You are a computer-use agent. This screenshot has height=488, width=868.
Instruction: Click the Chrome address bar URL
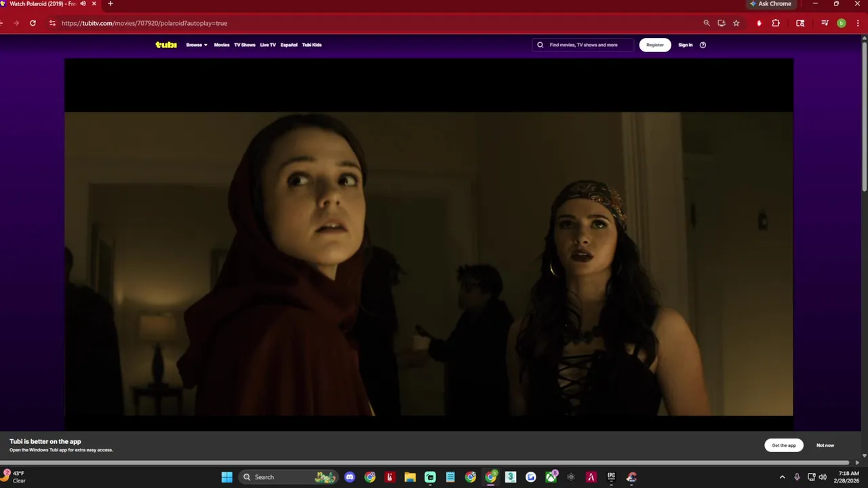point(144,23)
